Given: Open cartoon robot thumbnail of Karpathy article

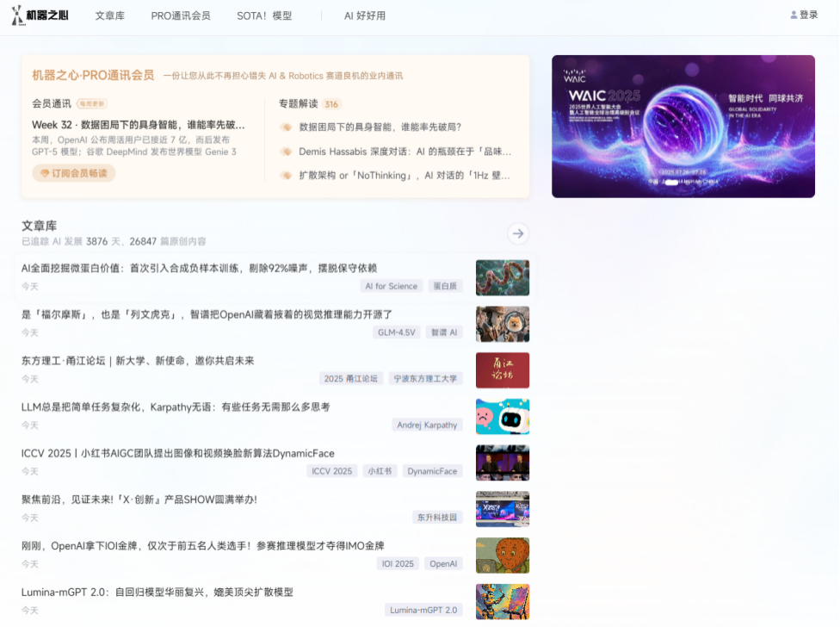Looking at the screenshot, I should (x=503, y=416).
